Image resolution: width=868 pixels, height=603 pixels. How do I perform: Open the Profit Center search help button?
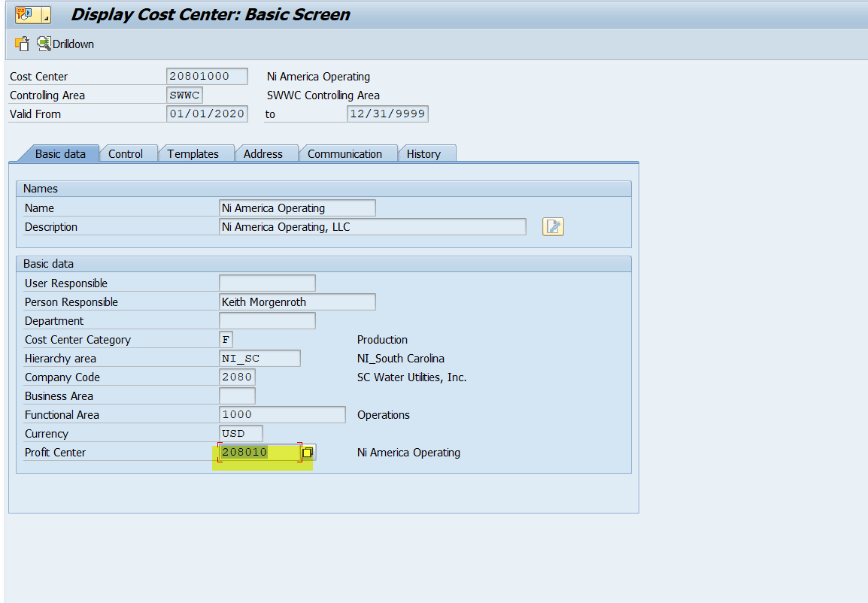click(308, 453)
